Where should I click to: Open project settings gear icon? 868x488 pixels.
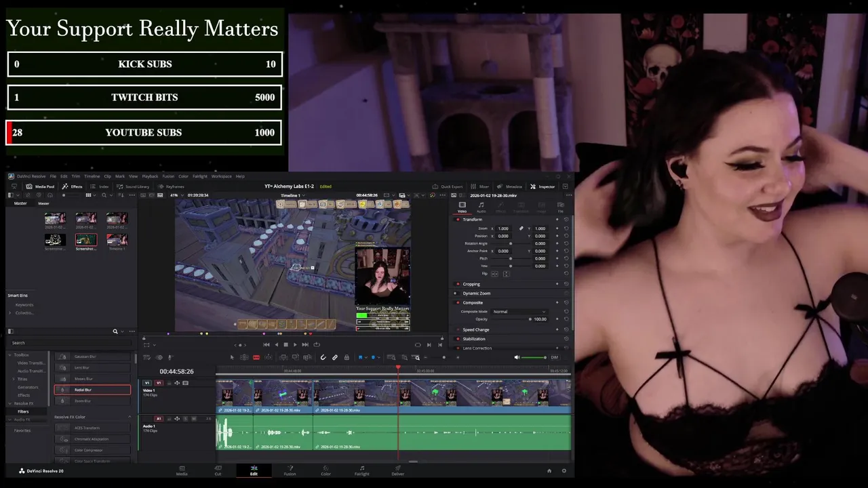[564, 470]
